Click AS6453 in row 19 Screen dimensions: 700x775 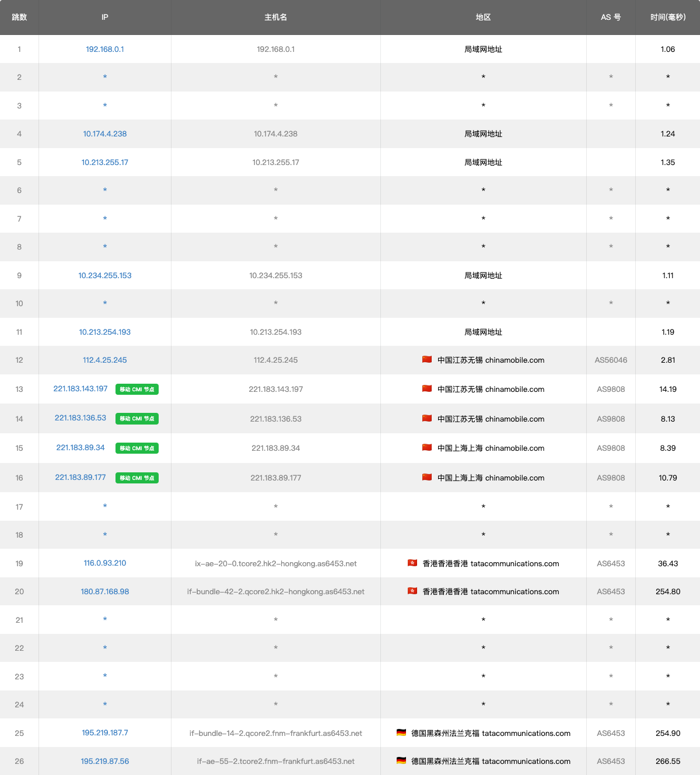[611, 563]
